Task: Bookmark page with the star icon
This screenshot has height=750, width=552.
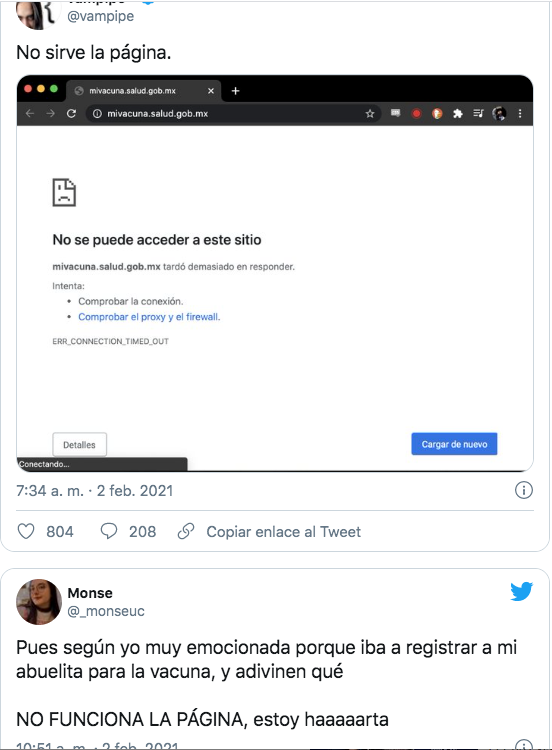Action: coord(370,114)
